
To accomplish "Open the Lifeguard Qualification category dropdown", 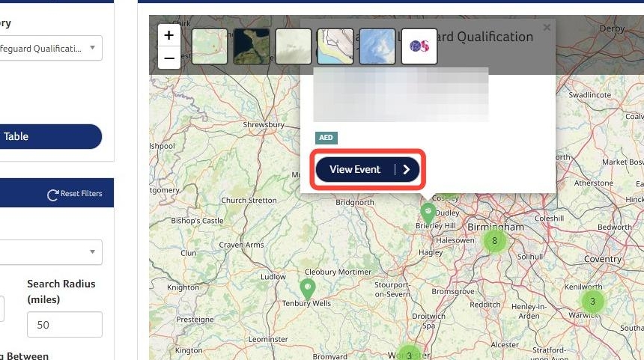I will (x=50, y=48).
